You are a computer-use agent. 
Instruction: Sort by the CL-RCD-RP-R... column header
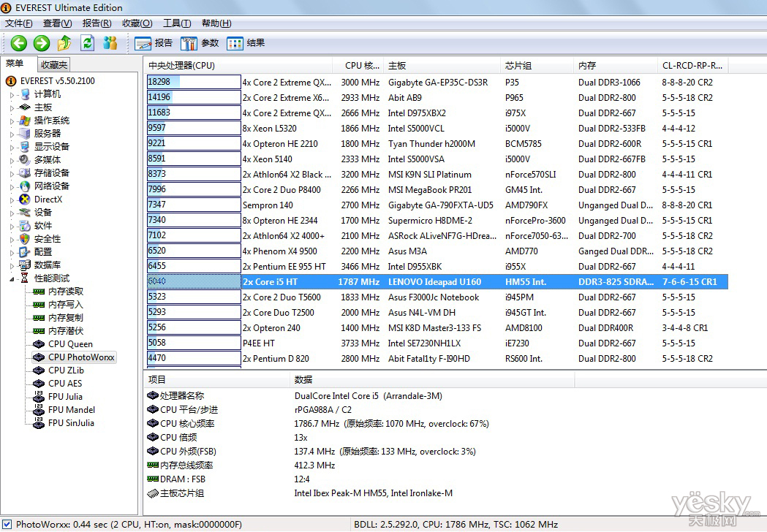pyautogui.click(x=692, y=66)
